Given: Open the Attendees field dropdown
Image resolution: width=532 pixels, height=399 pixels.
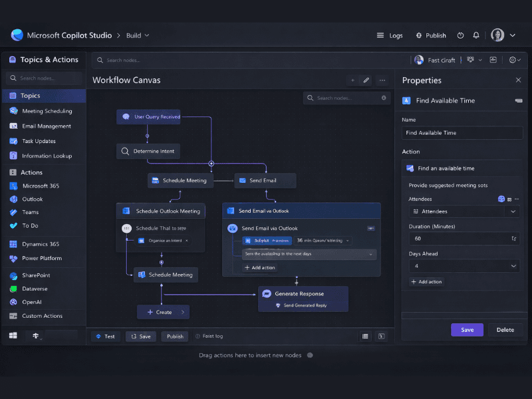Looking at the screenshot, I should point(513,211).
